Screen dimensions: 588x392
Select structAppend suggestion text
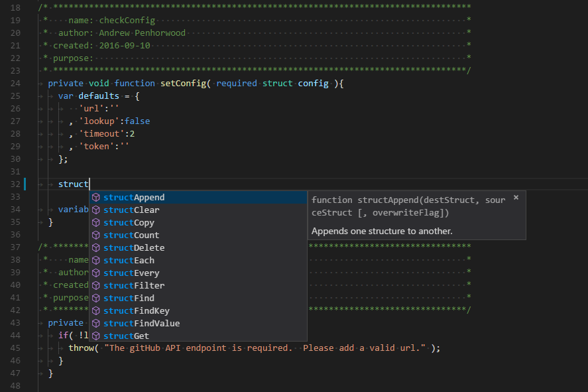(134, 197)
